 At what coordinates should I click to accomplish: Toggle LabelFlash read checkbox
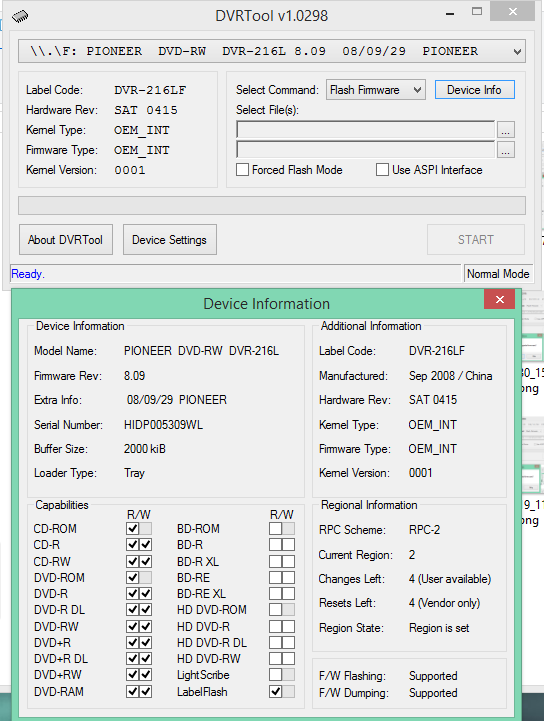[x=275, y=692]
